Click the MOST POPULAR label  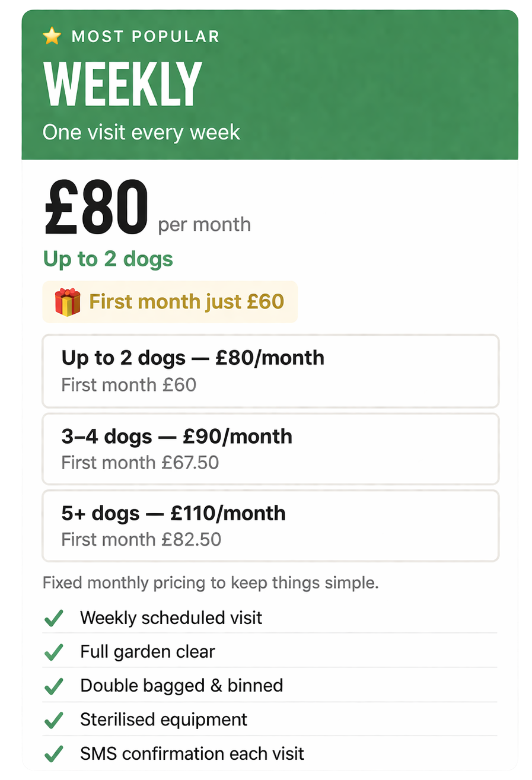145,37
